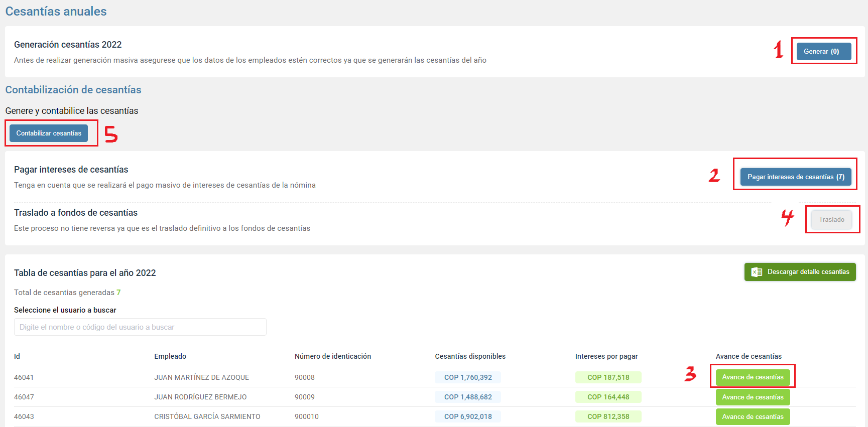Select employee name JUAN RODRÍGUEZ BERMEJO

200,397
